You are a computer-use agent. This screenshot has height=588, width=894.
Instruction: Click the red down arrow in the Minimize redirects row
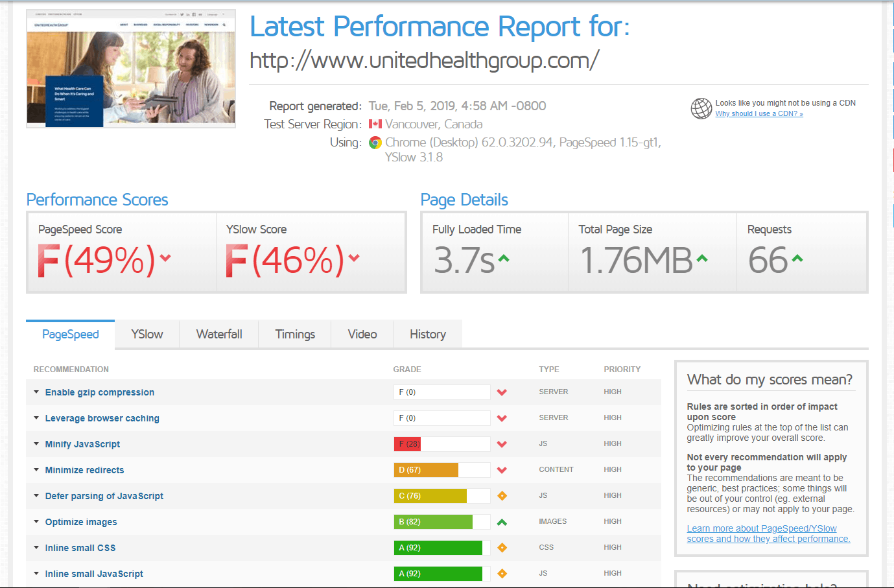pyautogui.click(x=502, y=470)
